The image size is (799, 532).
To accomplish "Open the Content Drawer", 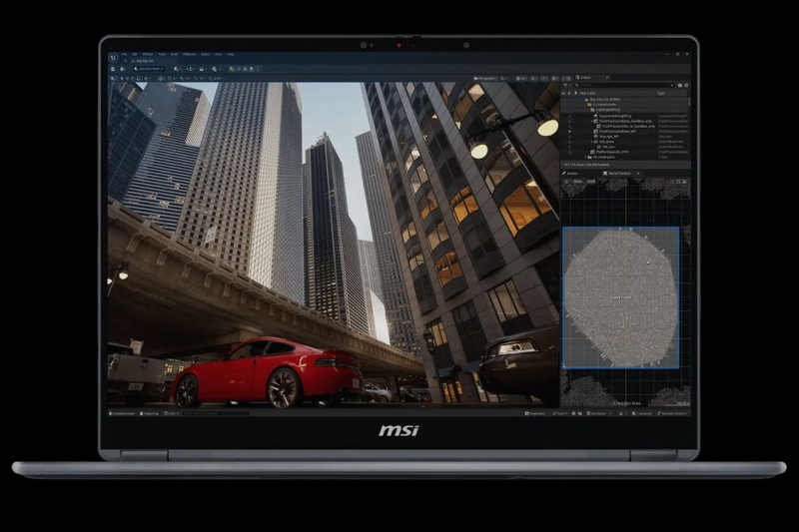I will pyautogui.click(x=122, y=413).
